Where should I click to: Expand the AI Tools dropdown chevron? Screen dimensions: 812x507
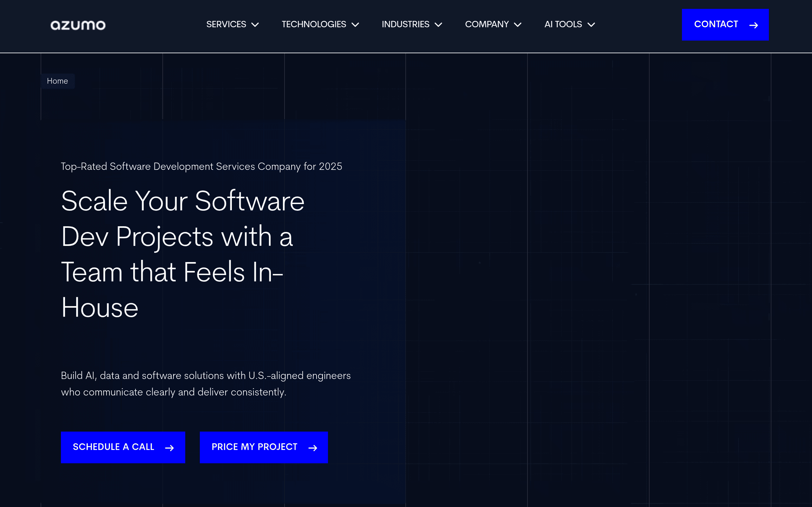point(591,24)
